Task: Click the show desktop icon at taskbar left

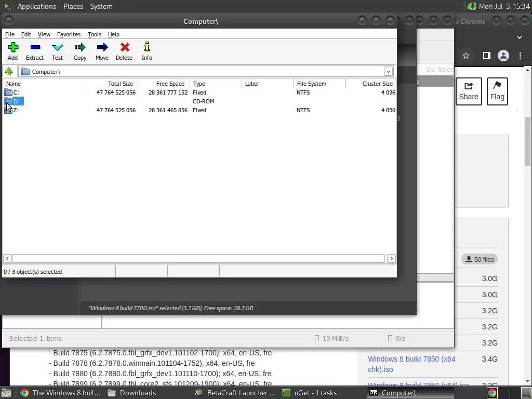Action: point(6,393)
